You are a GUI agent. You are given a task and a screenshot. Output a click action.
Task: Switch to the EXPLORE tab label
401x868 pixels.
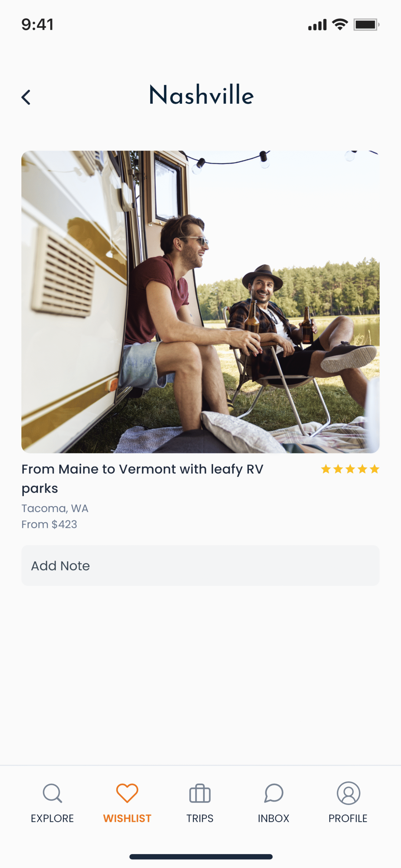(x=52, y=818)
